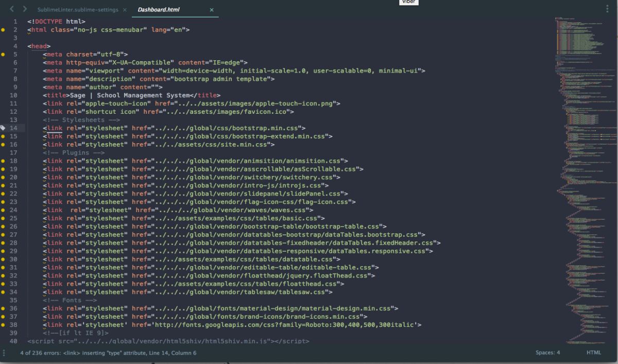Click the yellow lint dot on line 33
This screenshot has height=364, width=618.
[3, 284]
